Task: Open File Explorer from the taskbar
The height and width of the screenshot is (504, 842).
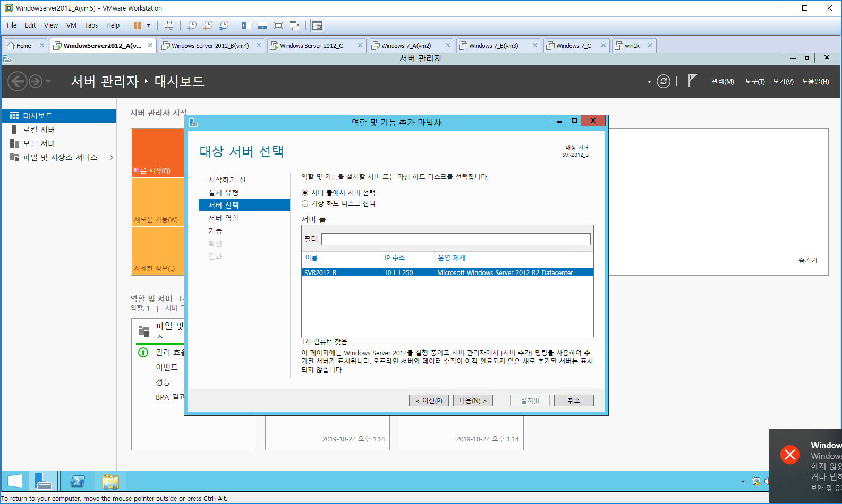Action: (x=110, y=481)
